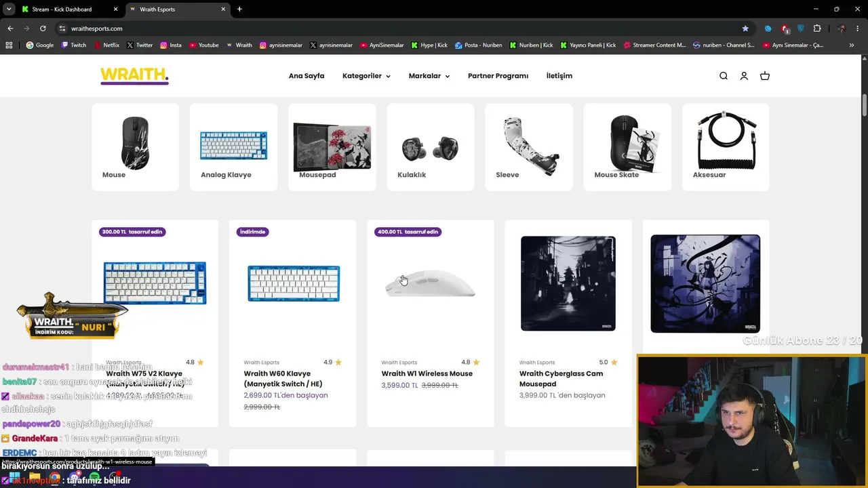The width and height of the screenshot is (868, 488).
Task: Open the Apps grid in bookmarks bar
Action: click(9, 45)
